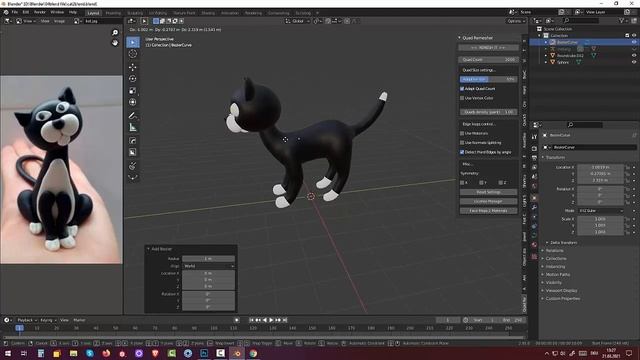
Task: Open the Align World dropdown in Add Bezier
Action: tap(209, 266)
